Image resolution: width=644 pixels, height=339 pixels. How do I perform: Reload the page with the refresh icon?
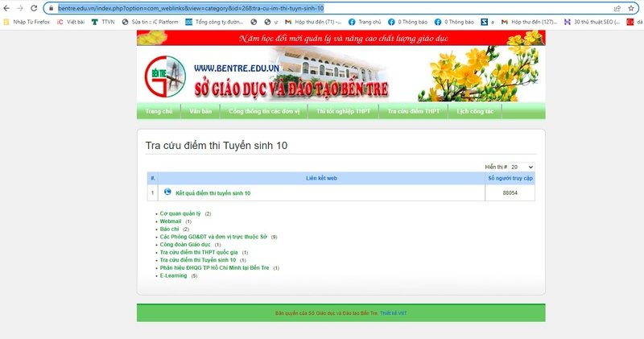tap(34, 8)
